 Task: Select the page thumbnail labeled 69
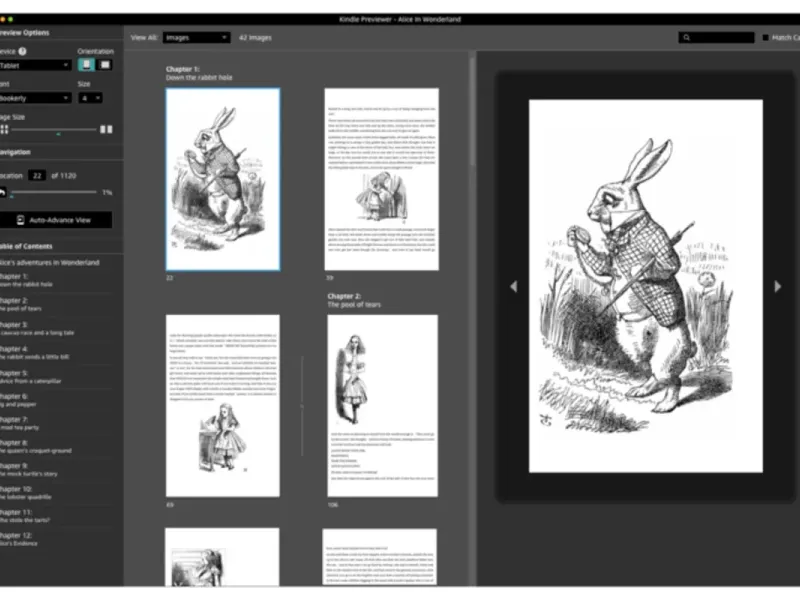tap(223, 406)
